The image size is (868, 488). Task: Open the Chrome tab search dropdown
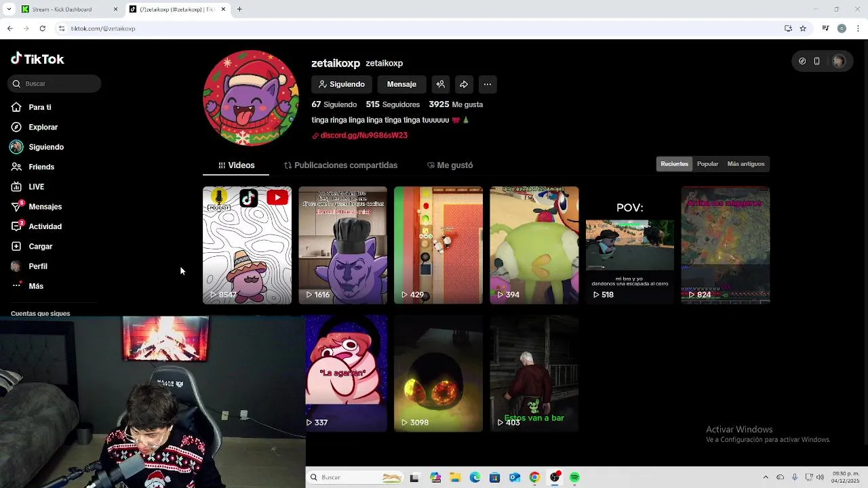pos(9,9)
